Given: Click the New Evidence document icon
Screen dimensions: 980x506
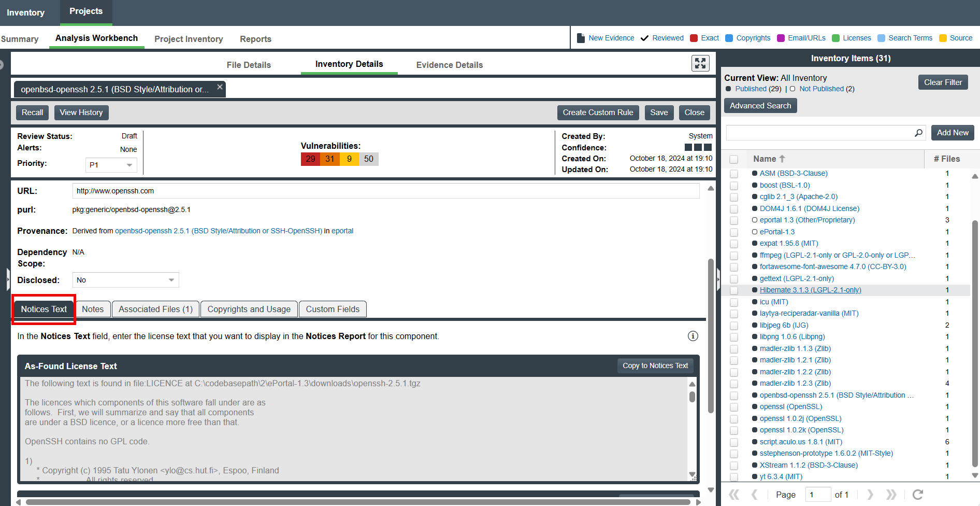Looking at the screenshot, I should coord(581,38).
